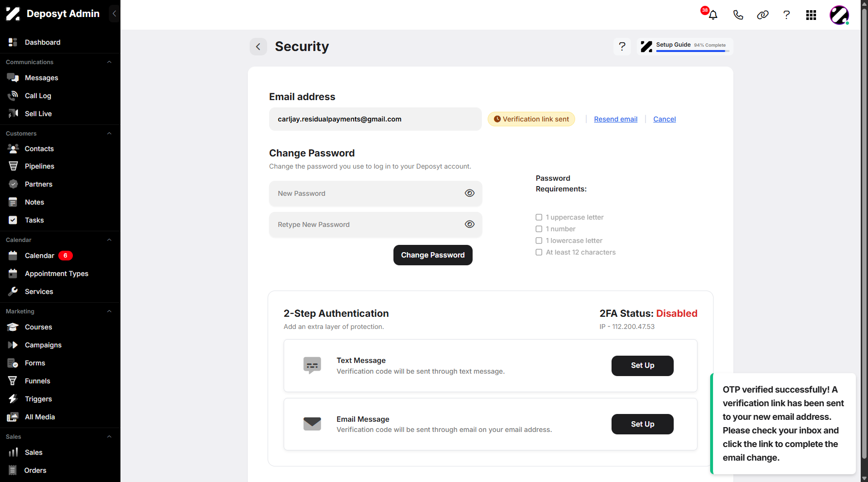Click Resend email link
Image resolution: width=868 pixels, height=482 pixels.
(616, 119)
